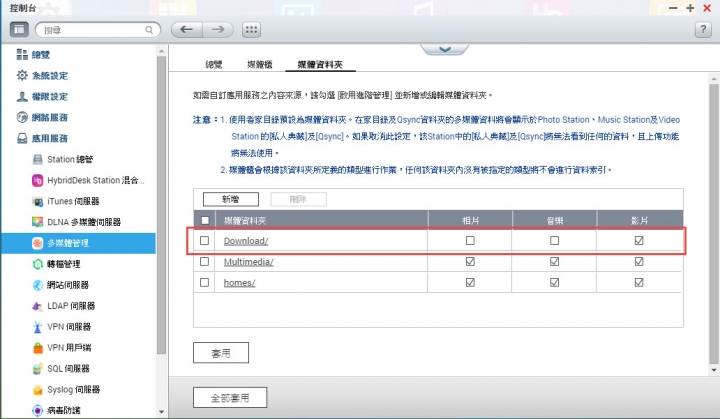Open the homes/ folder link
The width and height of the screenshot is (720, 419).
click(x=239, y=283)
